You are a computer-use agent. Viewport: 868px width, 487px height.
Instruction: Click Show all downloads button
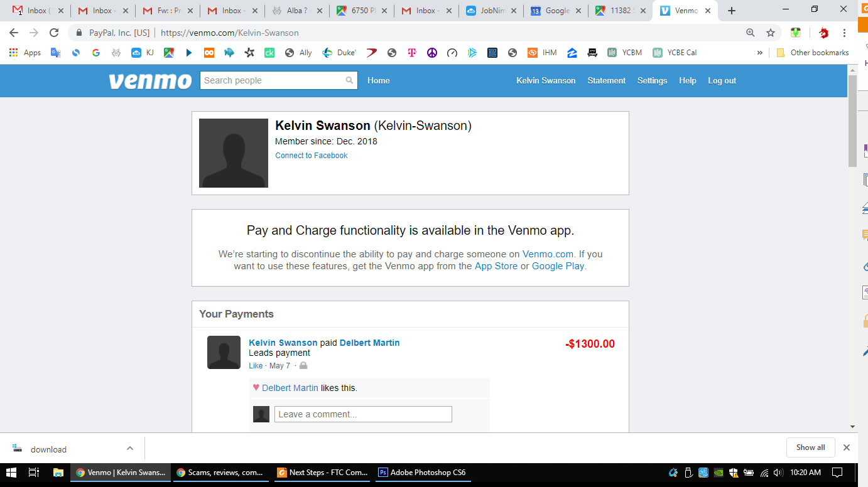tap(810, 447)
